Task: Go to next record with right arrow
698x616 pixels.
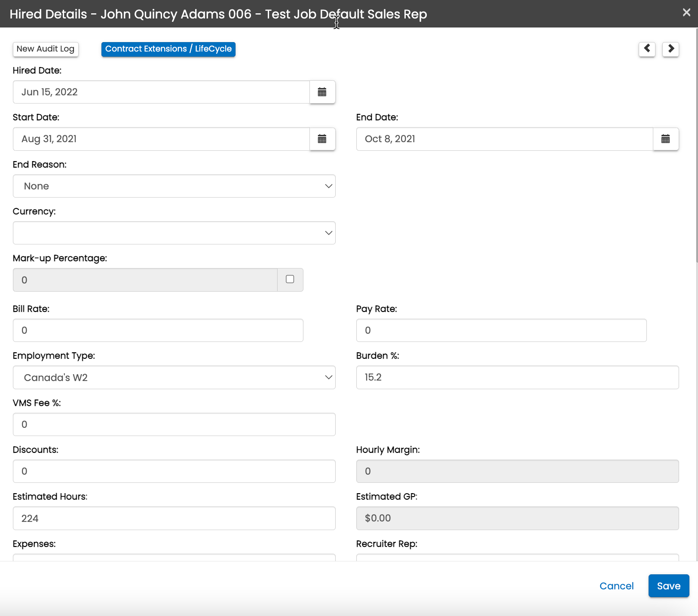Action: click(x=670, y=49)
